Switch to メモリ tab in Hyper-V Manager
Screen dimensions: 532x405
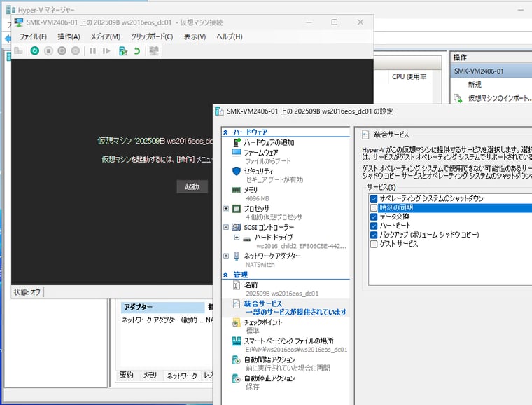150,375
